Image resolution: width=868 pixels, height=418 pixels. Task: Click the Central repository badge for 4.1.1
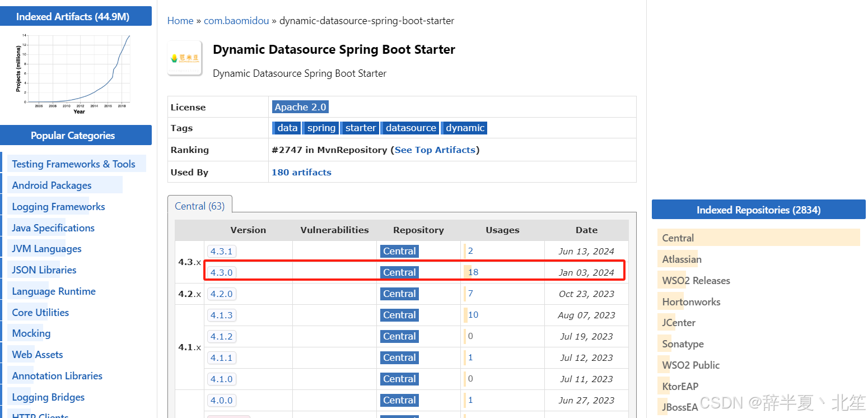[x=399, y=358]
